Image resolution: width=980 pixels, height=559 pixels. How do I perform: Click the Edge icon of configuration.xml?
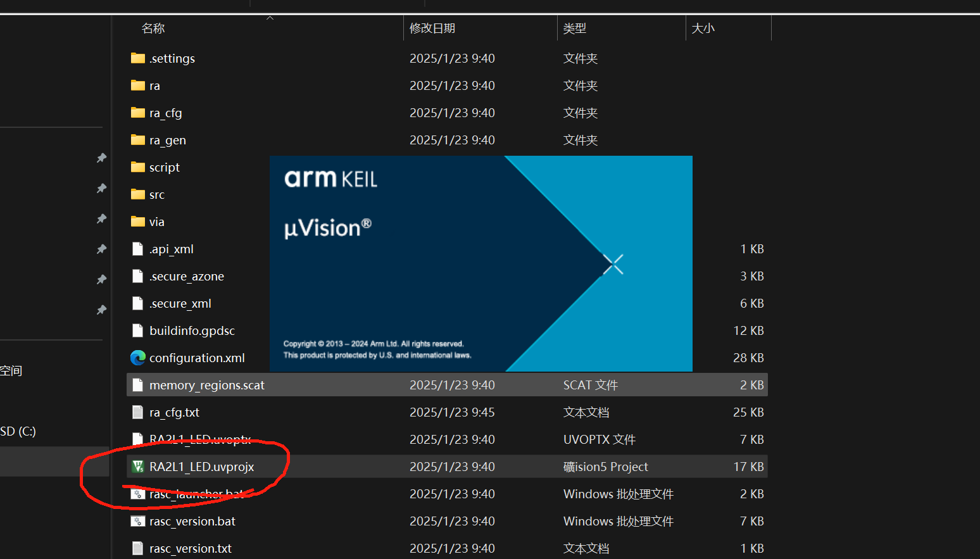pos(137,358)
